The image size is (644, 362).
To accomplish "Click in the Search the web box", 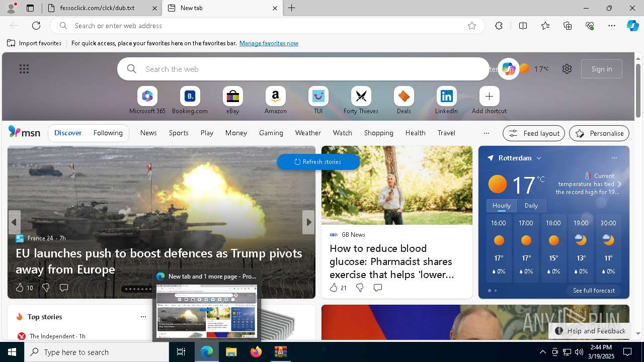I will (303, 69).
